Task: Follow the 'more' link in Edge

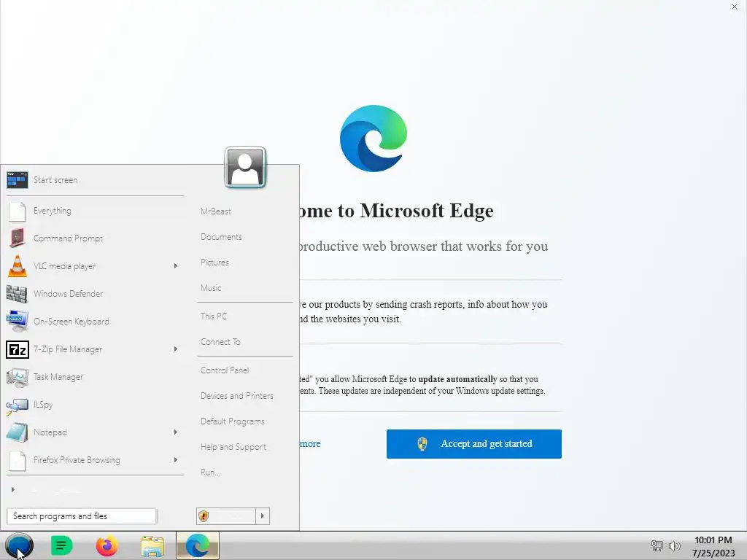Action: 310,444
